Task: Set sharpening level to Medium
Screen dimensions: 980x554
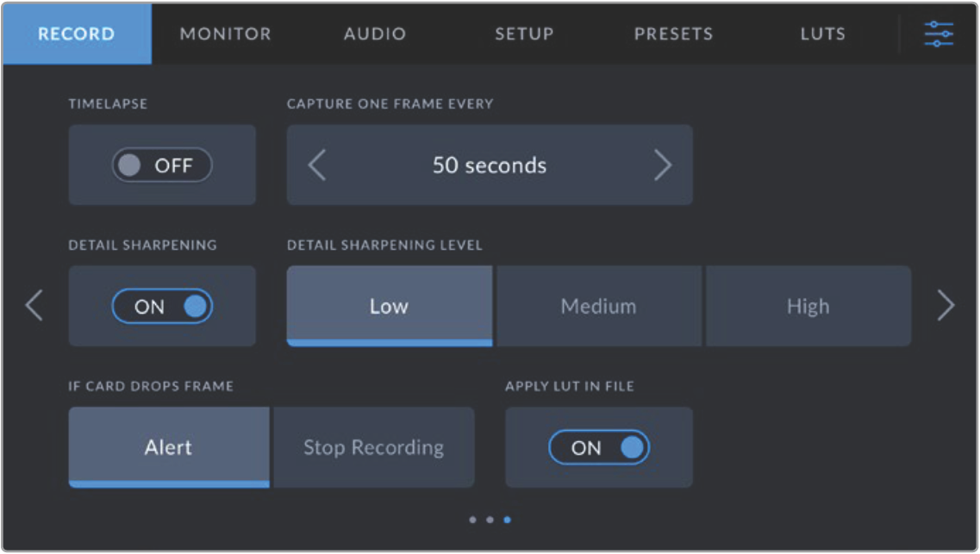Action: pos(598,306)
